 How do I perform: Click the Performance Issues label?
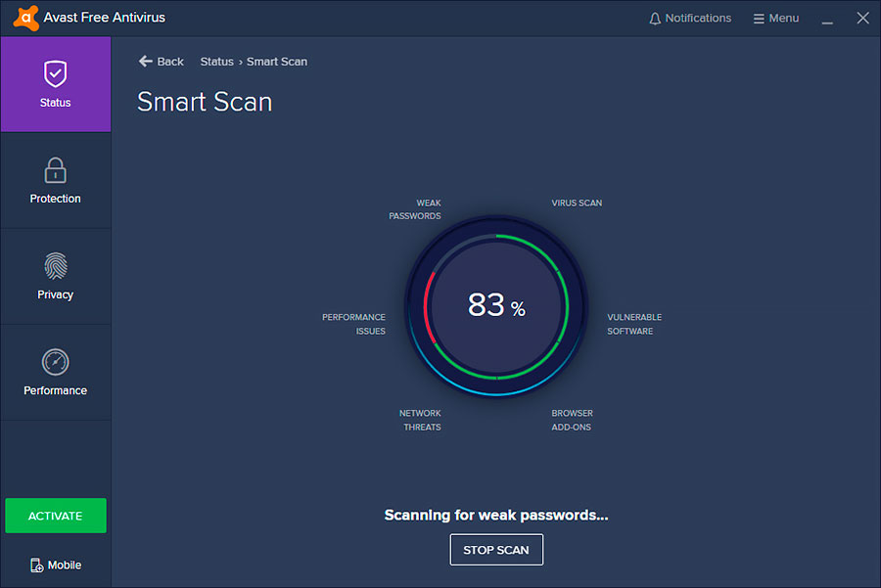point(354,324)
